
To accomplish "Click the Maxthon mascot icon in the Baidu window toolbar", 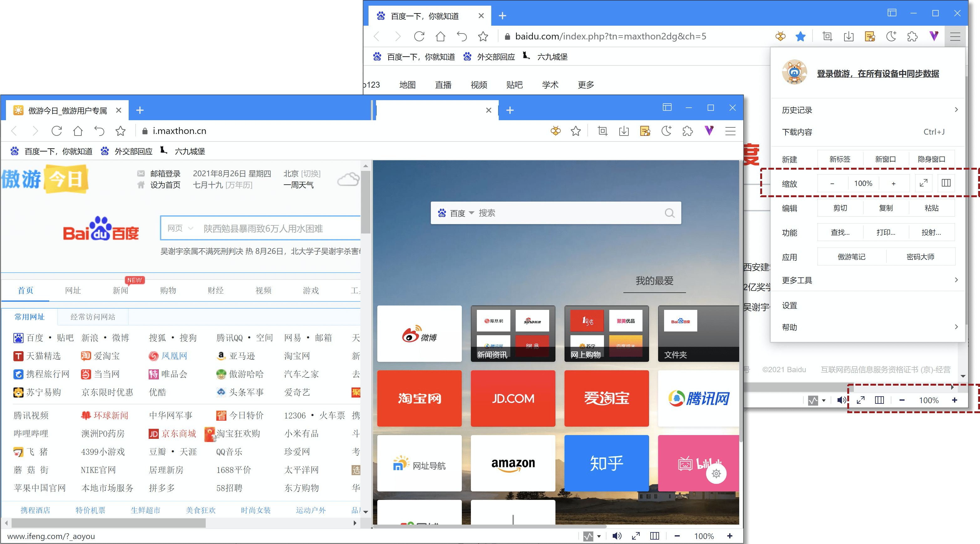I will coord(780,37).
